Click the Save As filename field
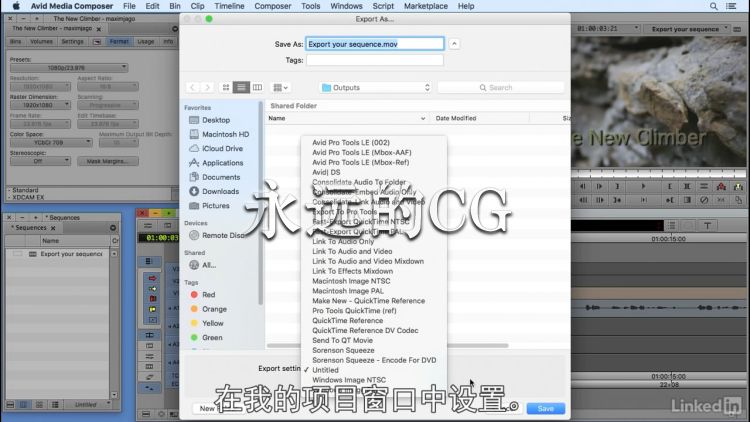 (x=375, y=44)
